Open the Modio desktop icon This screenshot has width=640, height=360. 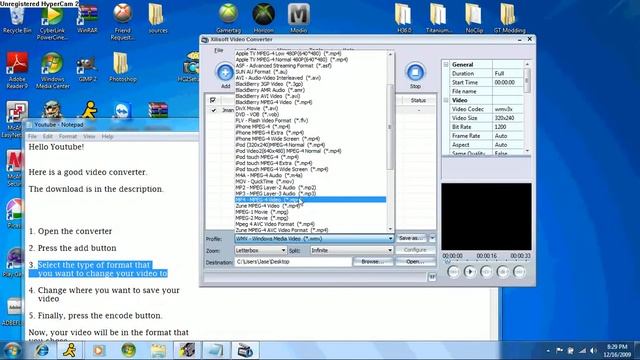coord(298,18)
